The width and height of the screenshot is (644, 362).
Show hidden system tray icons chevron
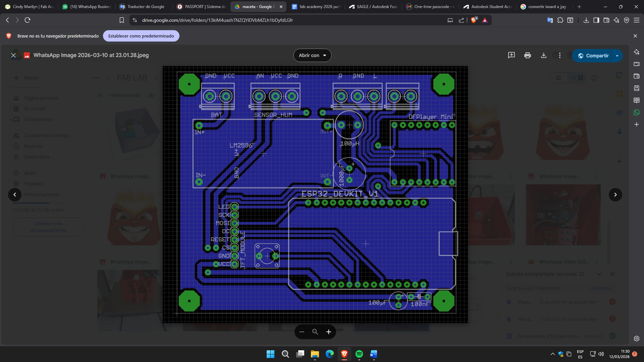coord(552,354)
